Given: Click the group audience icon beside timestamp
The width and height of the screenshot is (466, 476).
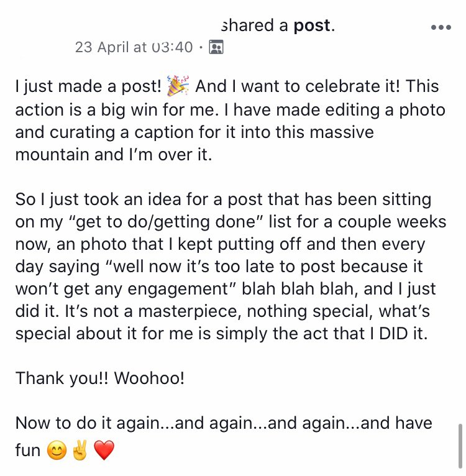Looking at the screenshot, I should coord(216,47).
